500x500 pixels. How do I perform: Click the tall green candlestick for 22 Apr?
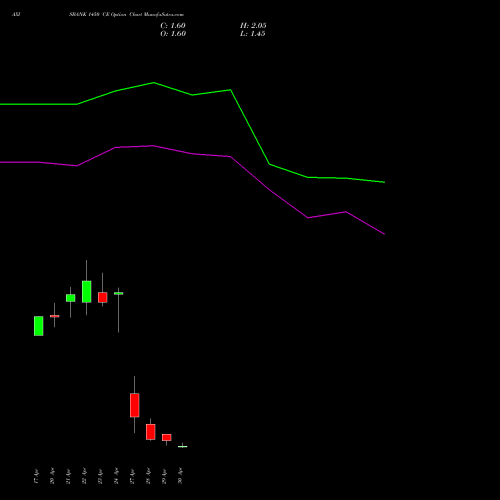(x=87, y=292)
